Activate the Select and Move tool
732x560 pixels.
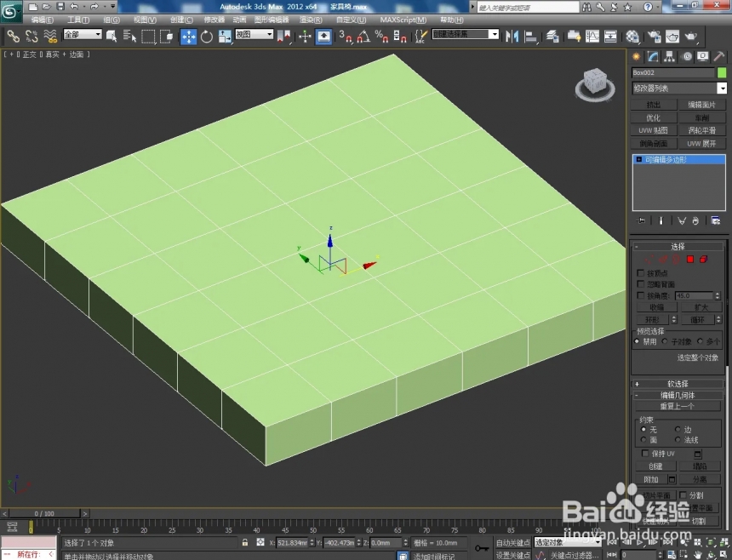[188, 37]
